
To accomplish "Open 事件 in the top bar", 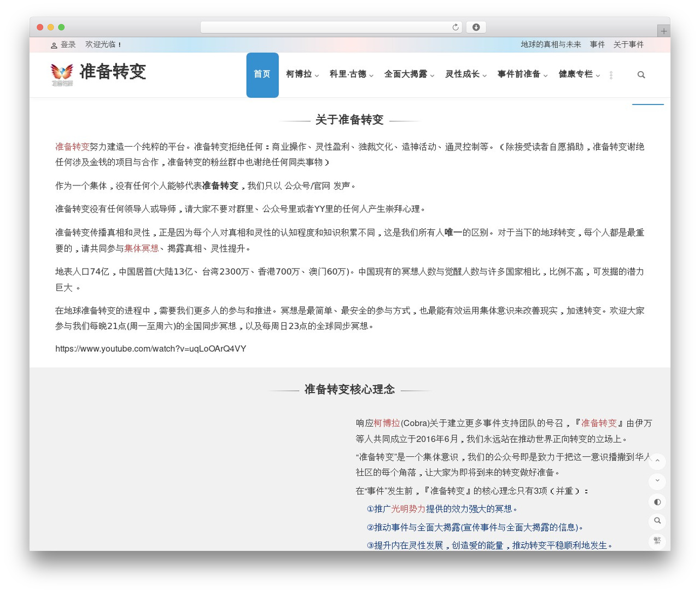I will click(x=597, y=45).
